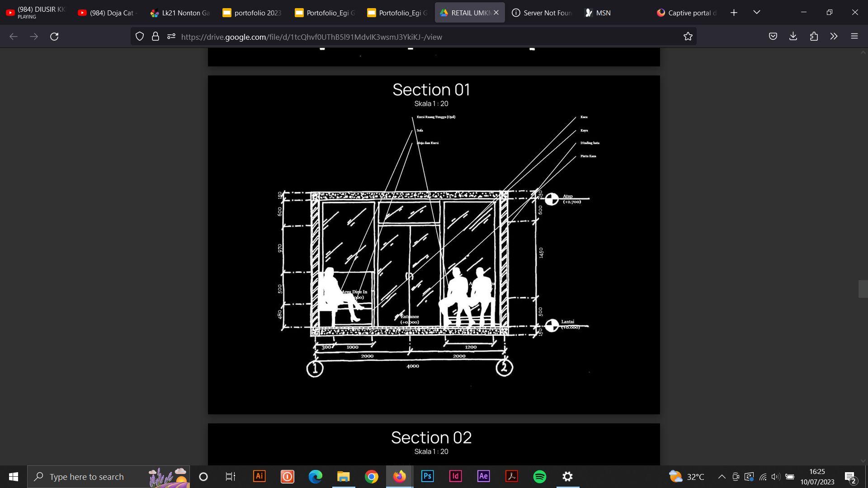Open a new tab with plus button
The width and height of the screenshot is (868, 488).
pos(734,13)
